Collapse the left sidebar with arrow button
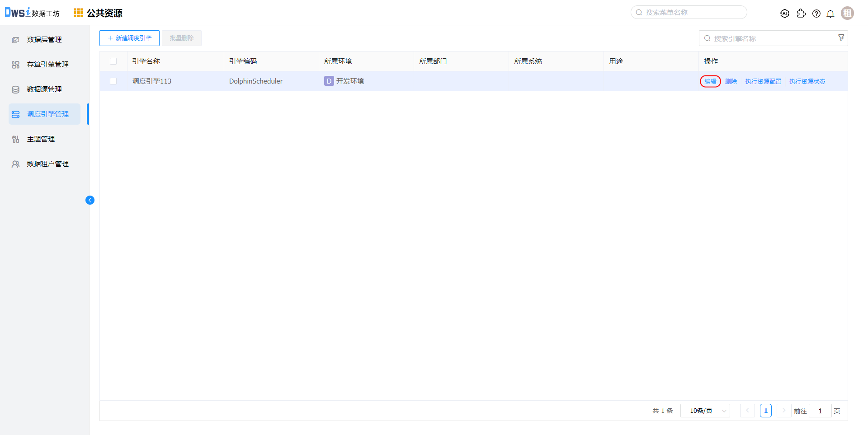The image size is (868, 435). (x=90, y=200)
